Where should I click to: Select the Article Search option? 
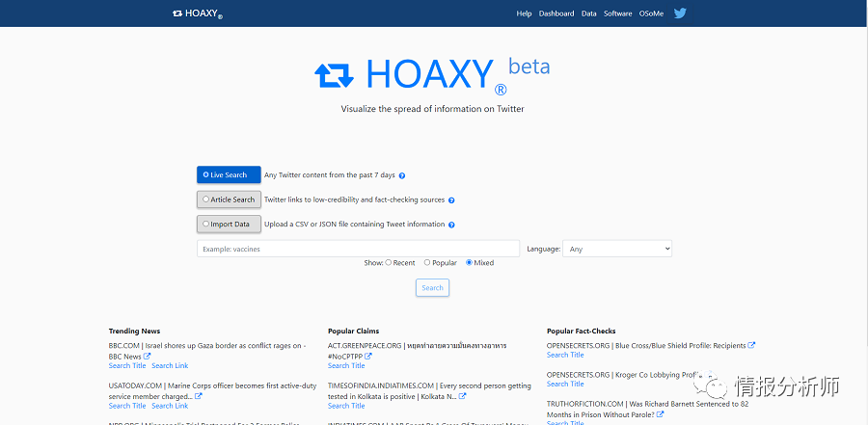click(x=229, y=199)
